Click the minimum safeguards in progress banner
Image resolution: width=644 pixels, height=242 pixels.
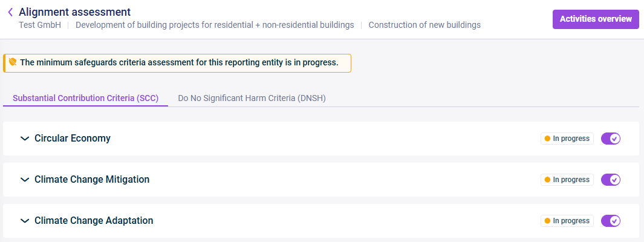(177, 63)
